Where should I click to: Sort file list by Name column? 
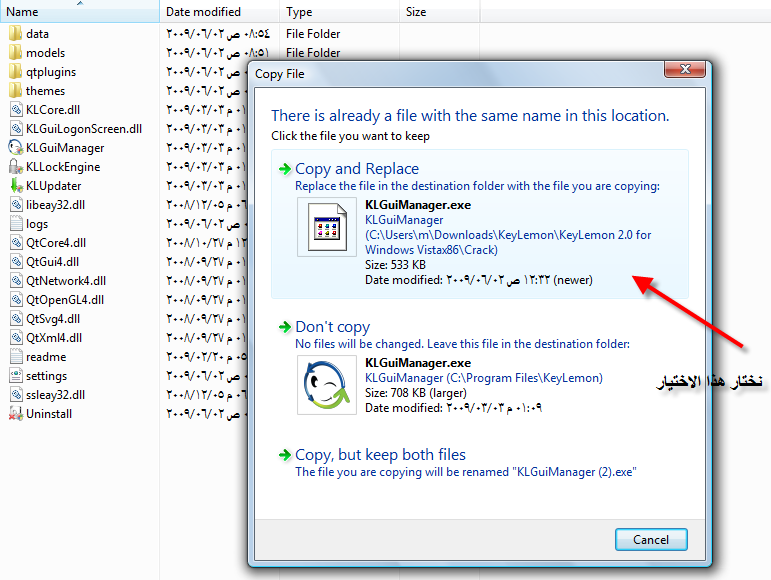coord(80,11)
